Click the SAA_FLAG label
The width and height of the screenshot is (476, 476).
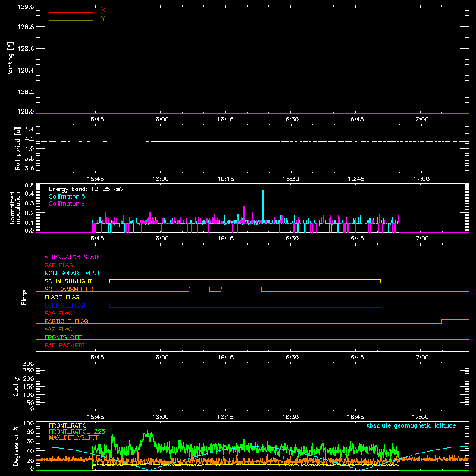[58, 313]
